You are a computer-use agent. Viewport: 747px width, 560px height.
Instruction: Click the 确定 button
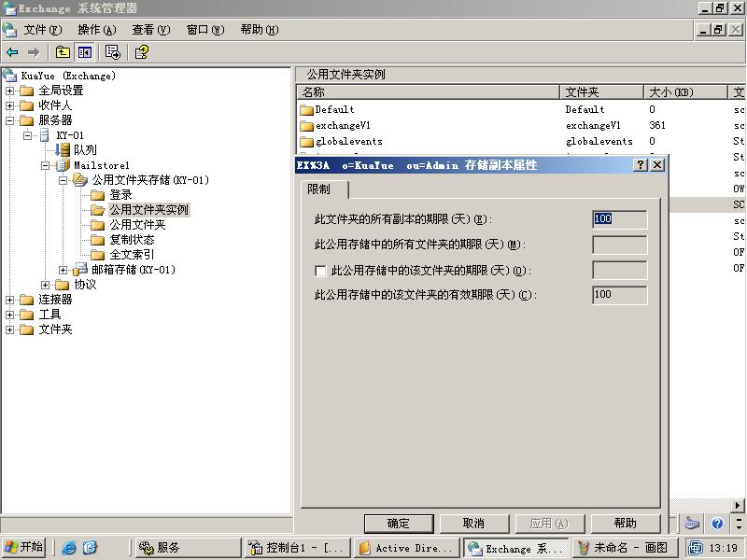(x=399, y=524)
